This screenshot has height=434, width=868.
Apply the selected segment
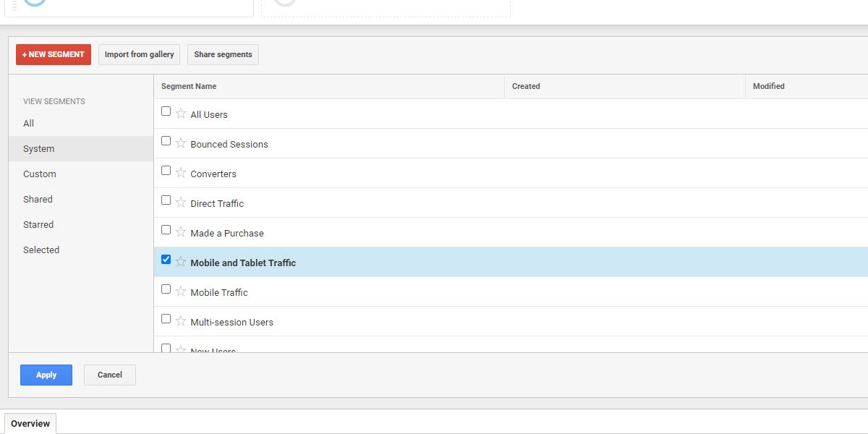click(x=46, y=375)
